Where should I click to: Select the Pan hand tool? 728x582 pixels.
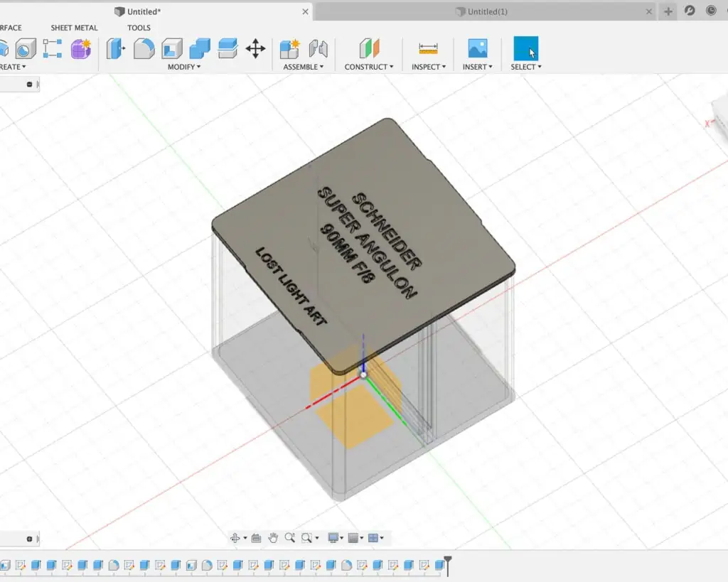click(x=273, y=538)
